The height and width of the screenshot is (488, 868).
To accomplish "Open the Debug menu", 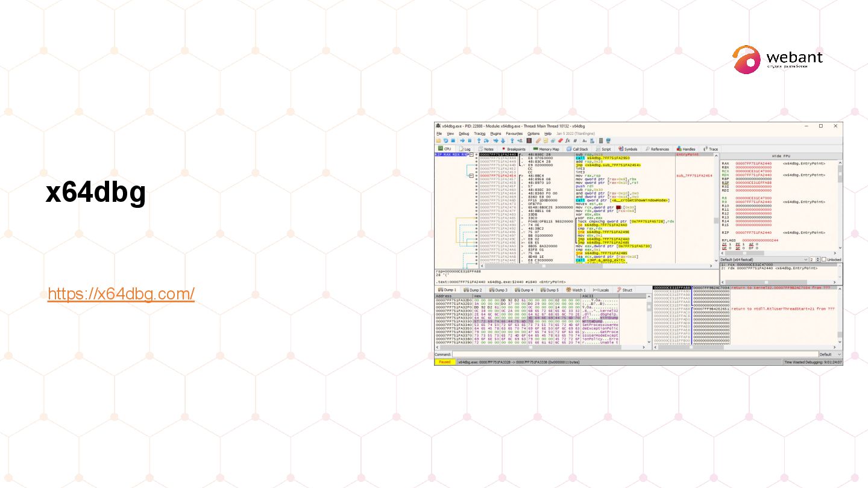I will pyautogui.click(x=464, y=134).
